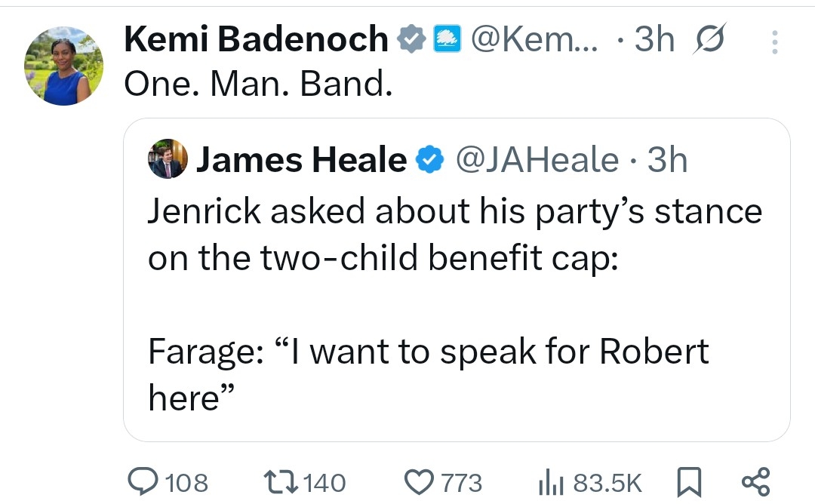
Task: Click Kemi Badenoch's grey verified badge
Action: 412,39
